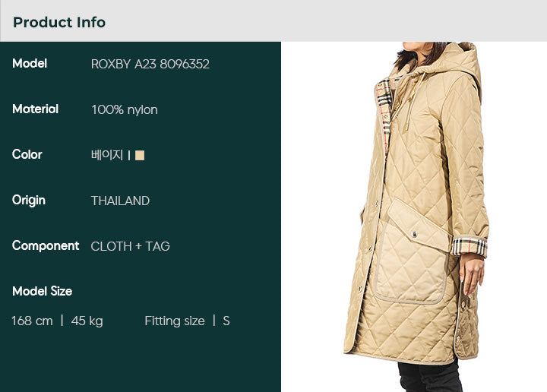Click the check-pattern cuff on the sleeve
The width and height of the screenshot is (547, 392).
pos(469,247)
